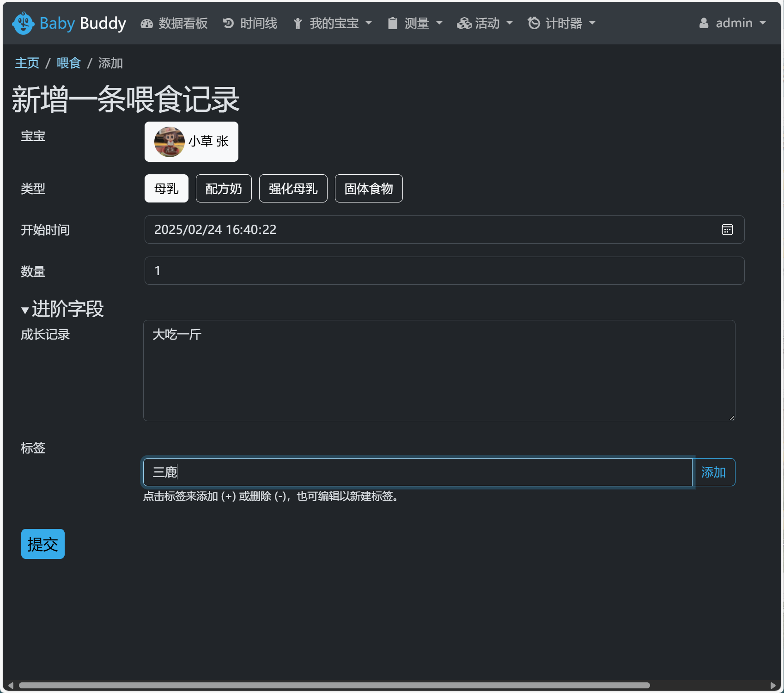Open the 我的宝宝 menu
Image resolution: width=784 pixels, height=693 pixels.
coord(332,23)
